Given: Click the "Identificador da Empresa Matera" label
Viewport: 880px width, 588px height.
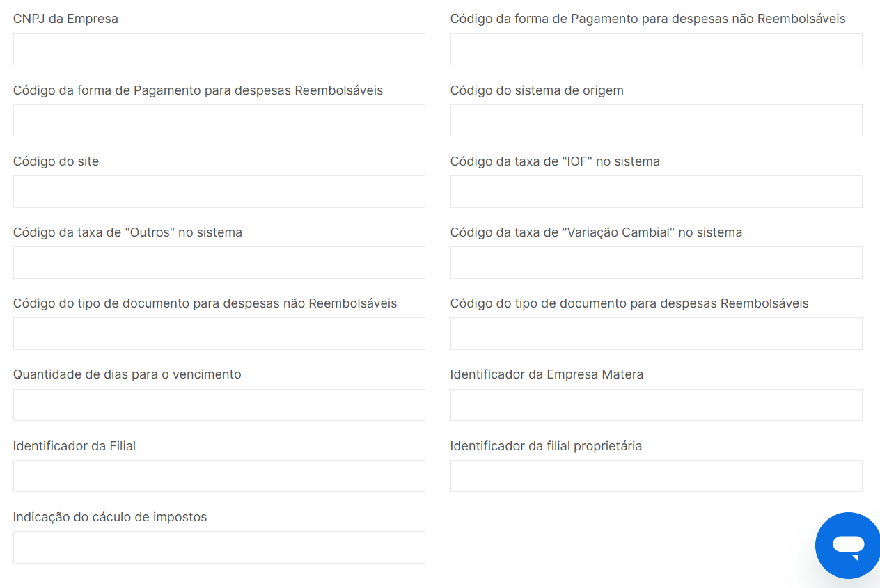Looking at the screenshot, I should [547, 374].
